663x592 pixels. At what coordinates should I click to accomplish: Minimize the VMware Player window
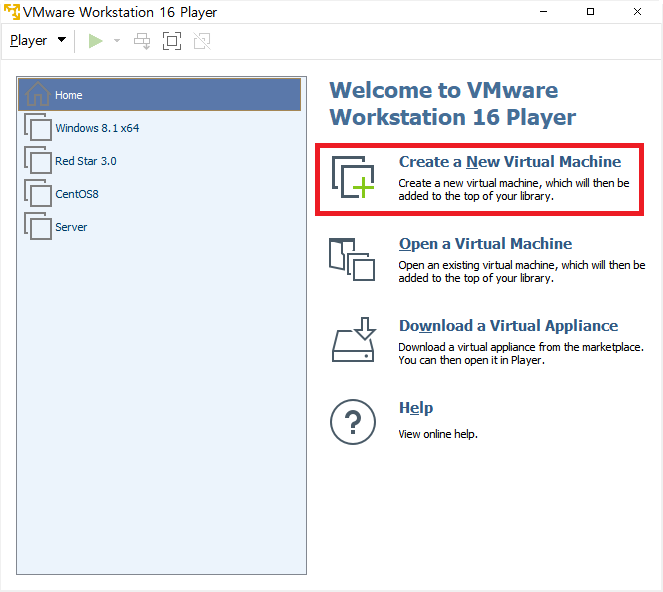[x=544, y=12]
